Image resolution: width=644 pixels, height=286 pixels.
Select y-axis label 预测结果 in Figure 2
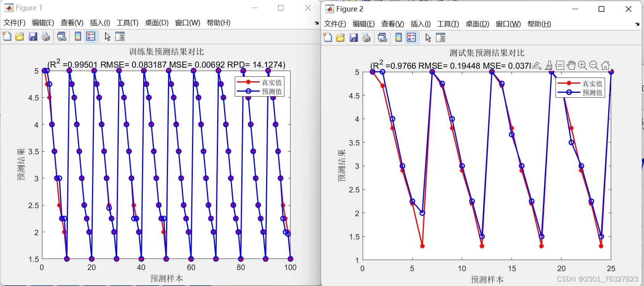click(342, 166)
